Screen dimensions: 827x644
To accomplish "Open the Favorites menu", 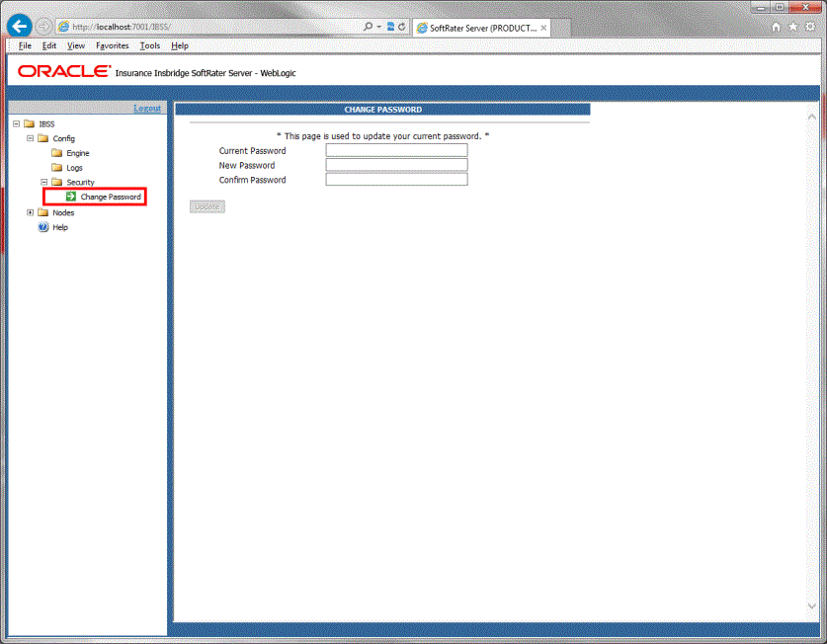I will (113, 45).
